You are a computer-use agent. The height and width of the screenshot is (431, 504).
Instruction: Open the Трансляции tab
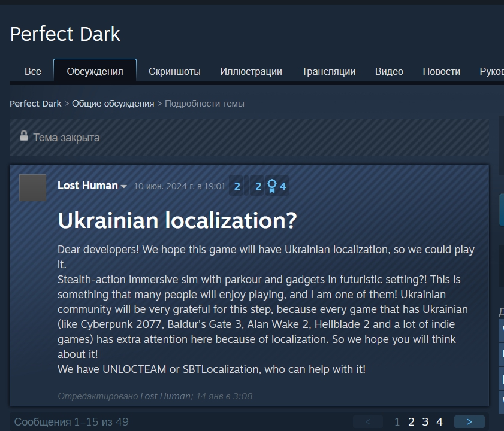coord(328,71)
